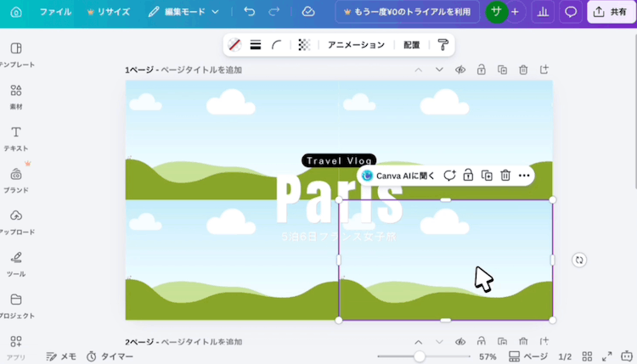
Task: Open the ファイル menu
Action: click(x=55, y=12)
